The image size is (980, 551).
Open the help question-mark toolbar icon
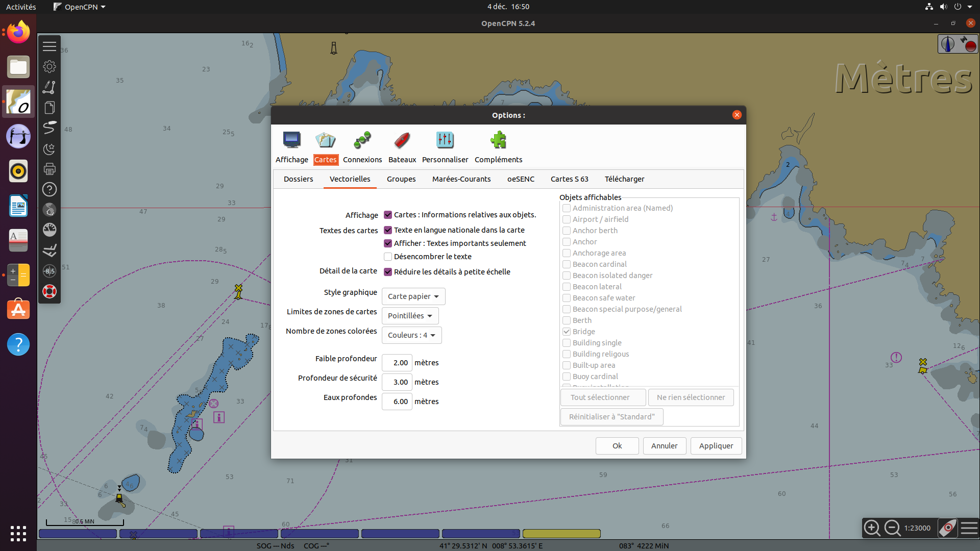click(x=50, y=189)
